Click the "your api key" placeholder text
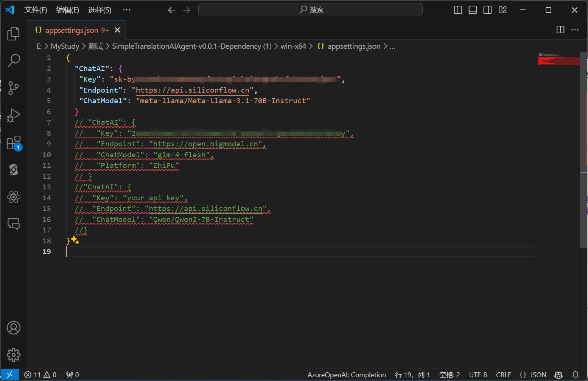Screen dimensions: 588x381 tap(153, 198)
